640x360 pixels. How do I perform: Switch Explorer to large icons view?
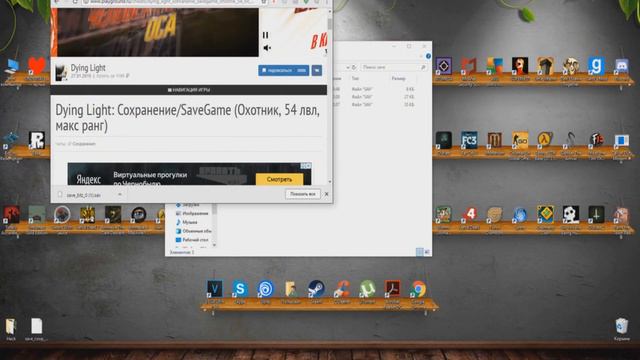point(427,252)
